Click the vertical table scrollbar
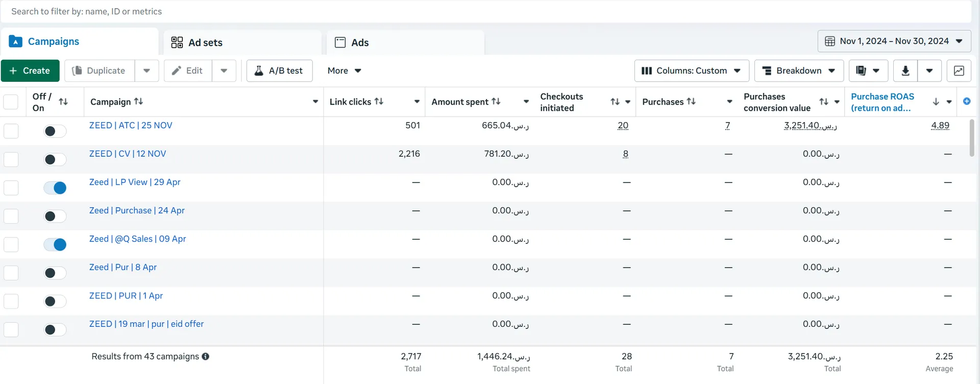 tap(971, 138)
